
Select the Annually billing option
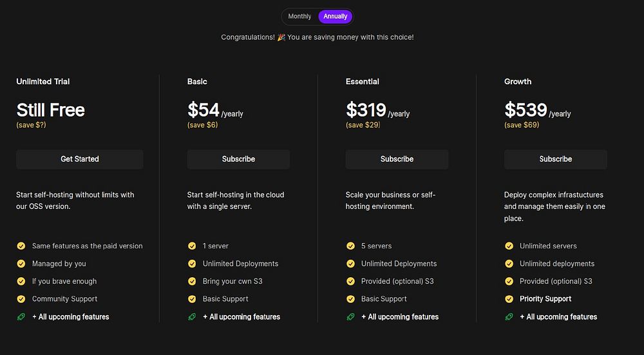coord(336,16)
